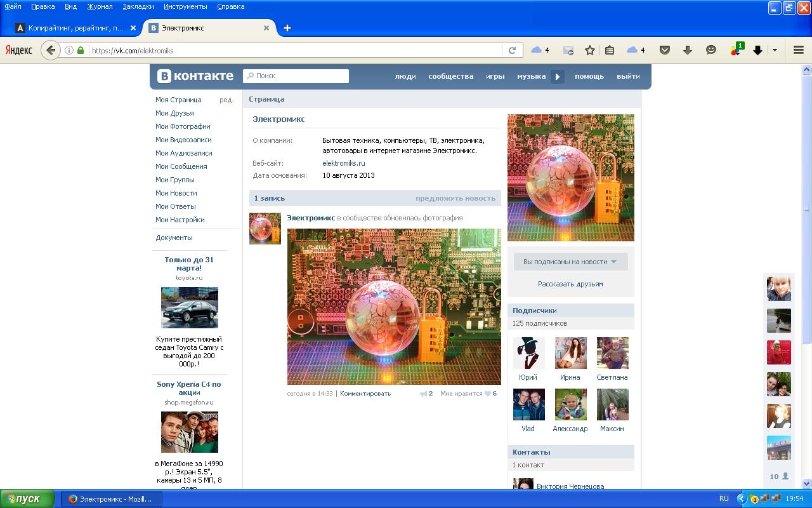Open the community avatar photo

tap(571, 178)
